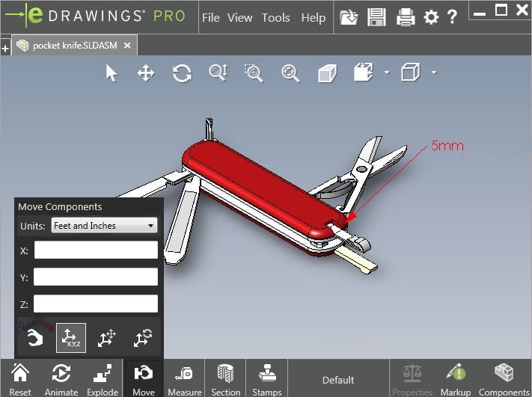Switch to pocket knife.SLDASM tab

73,46
